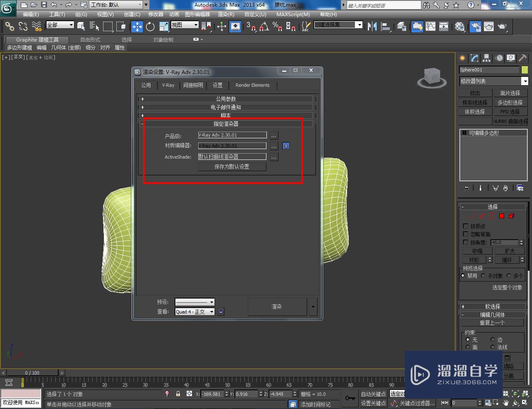Expand the 软选择 rollout
This screenshot has width=532, height=409.
(x=493, y=306)
